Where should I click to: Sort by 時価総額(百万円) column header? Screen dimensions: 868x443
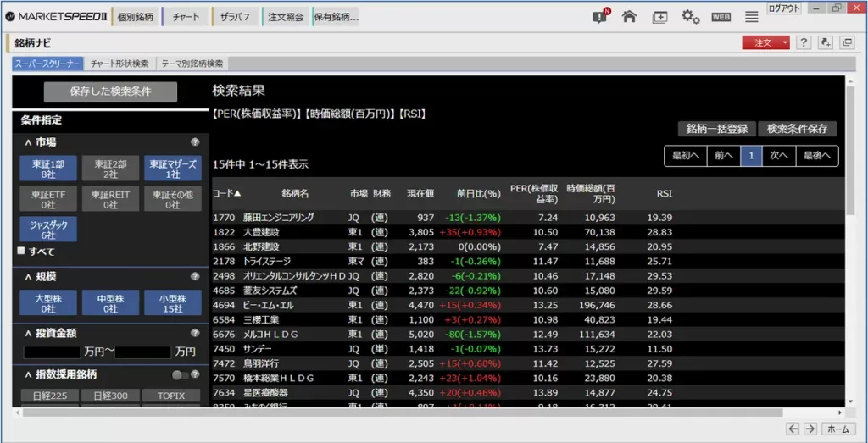(x=591, y=194)
